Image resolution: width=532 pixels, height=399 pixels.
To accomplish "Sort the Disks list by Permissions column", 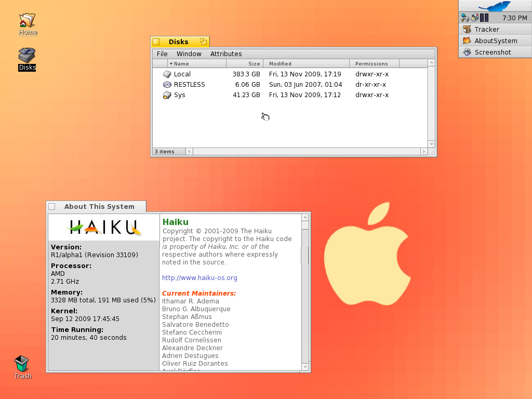I will [375, 63].
